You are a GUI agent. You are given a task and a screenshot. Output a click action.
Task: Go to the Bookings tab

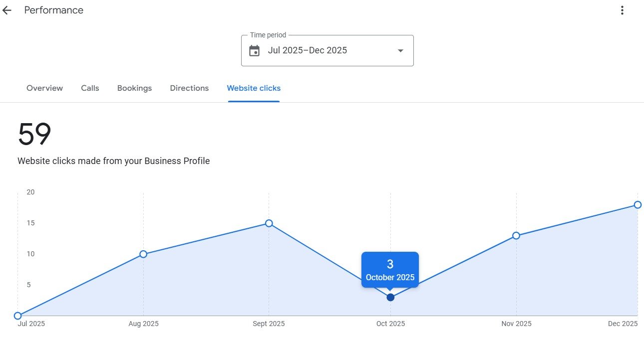tap(134, 88)
